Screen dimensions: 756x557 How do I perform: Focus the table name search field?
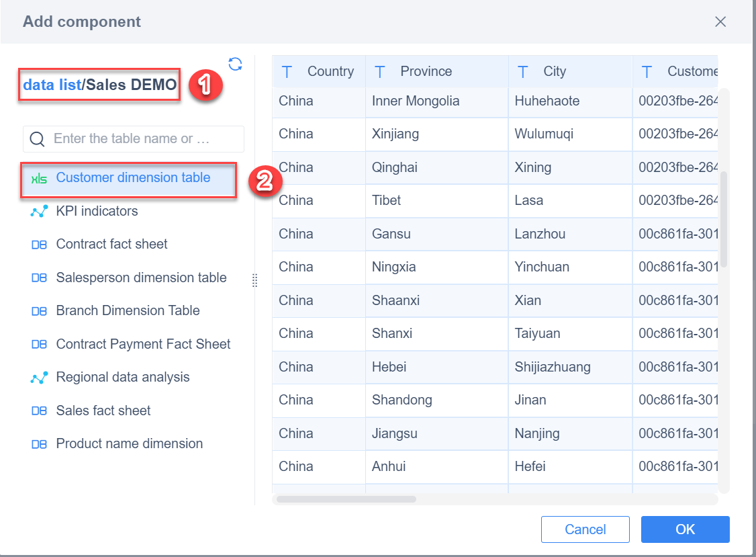click(x=134, y=139)
